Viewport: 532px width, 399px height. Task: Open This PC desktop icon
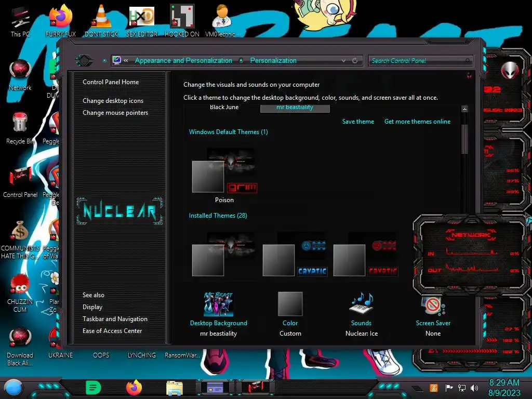[20, 21]
